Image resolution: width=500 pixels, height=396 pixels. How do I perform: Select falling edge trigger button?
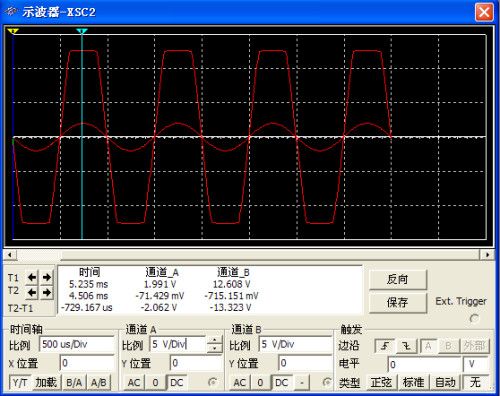[407, 346]
